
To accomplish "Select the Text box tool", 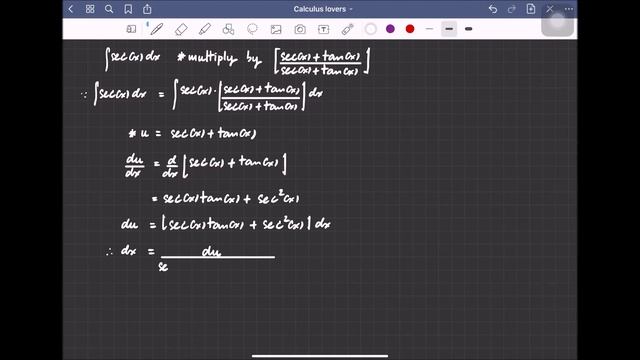I will click(324, 29).
